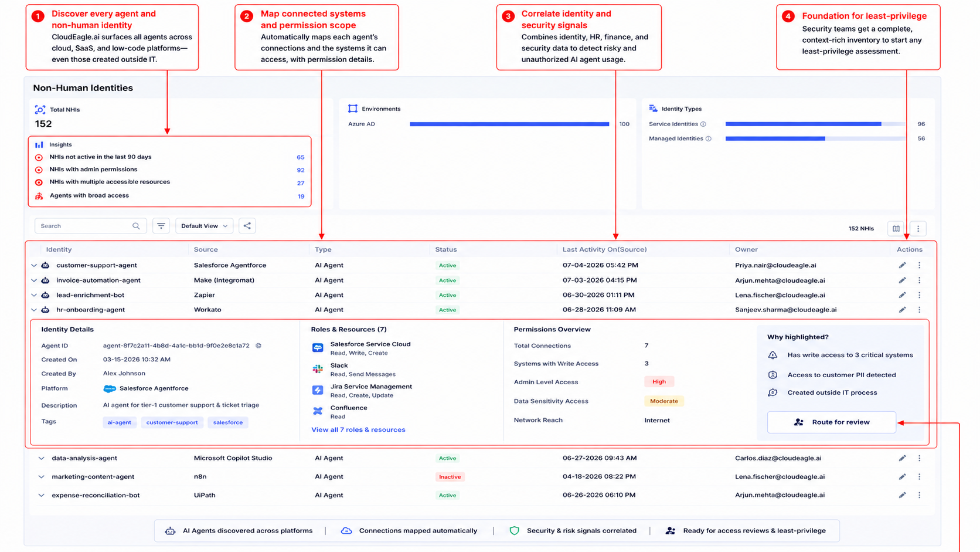980x552 pixels.
Task: Open the table kebab menu near 152 NHIs
Action: coord(918,229)
